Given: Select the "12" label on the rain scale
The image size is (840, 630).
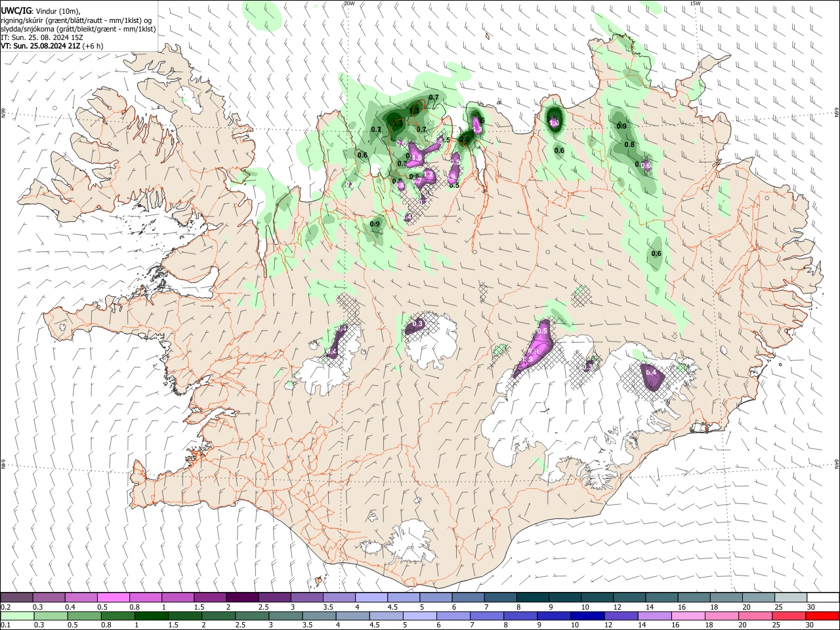Looking at the screenshot, I should 608,625.
